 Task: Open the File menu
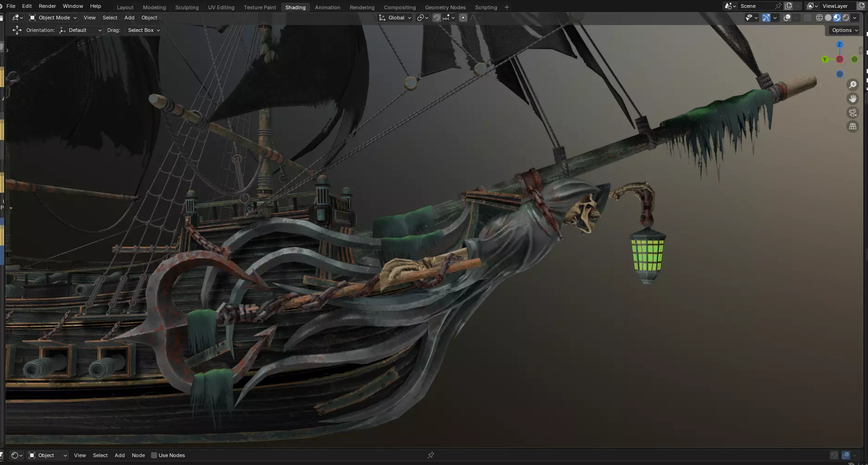click(x=11, y=6)
